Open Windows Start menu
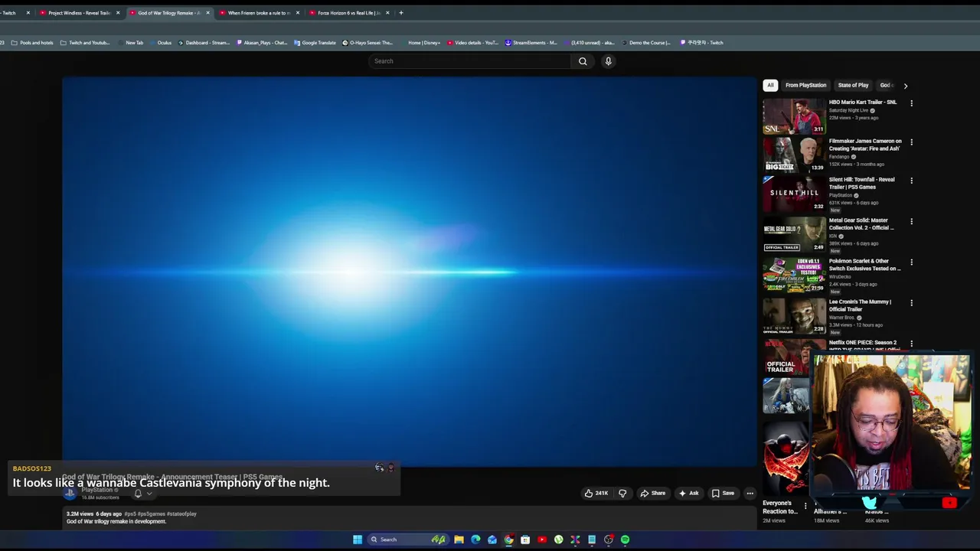980x551 pixels. (x=358, y=540)
